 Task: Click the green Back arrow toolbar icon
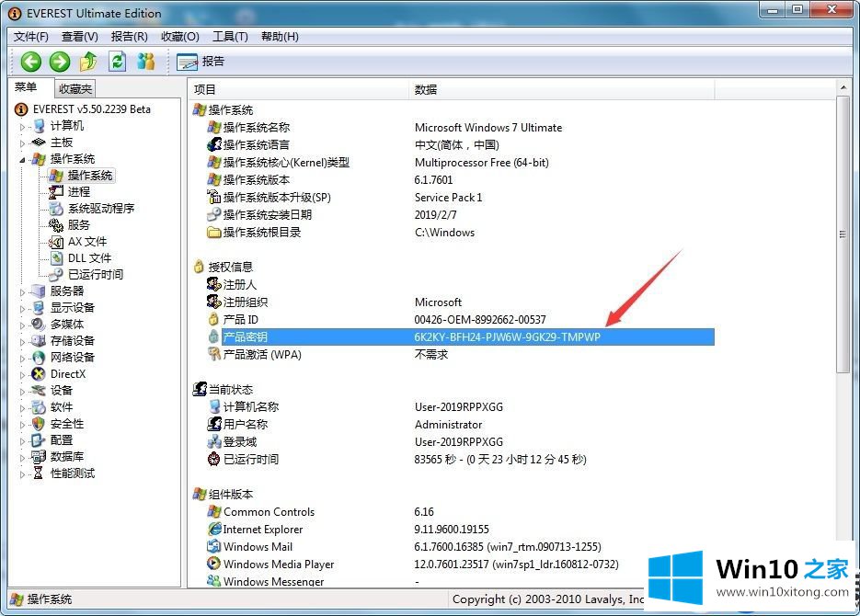[x=30, y=62]
